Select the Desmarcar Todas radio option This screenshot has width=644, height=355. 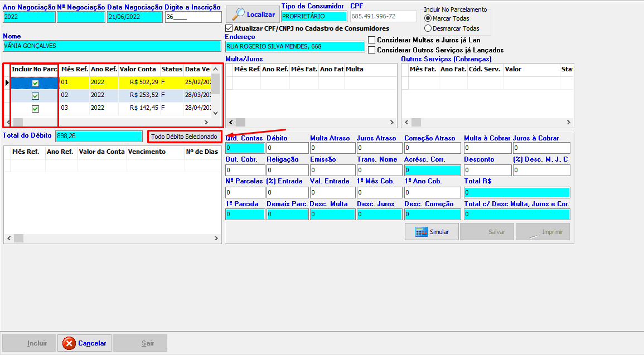(x=428, y=28)
